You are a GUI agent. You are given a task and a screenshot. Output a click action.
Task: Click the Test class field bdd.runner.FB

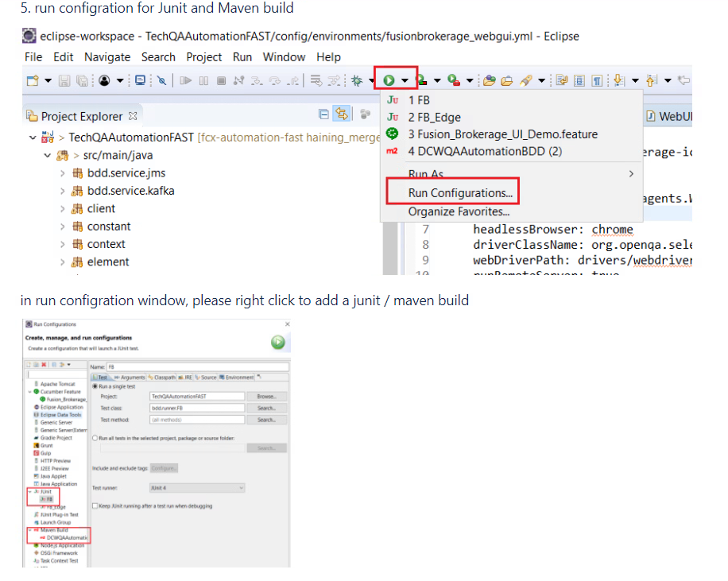point(197,409)
